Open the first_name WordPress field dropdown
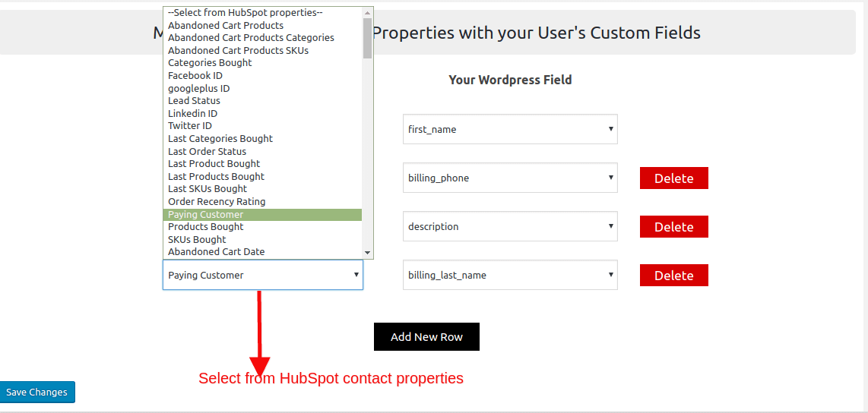This screenshot has width=868, height=413. [x=510, y=129]
